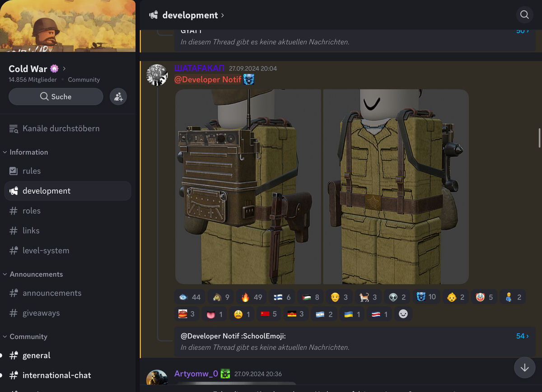Click the ШАТАFАКАП username
This screenshot has width=542, height=392.
click(x=199, y=68)
